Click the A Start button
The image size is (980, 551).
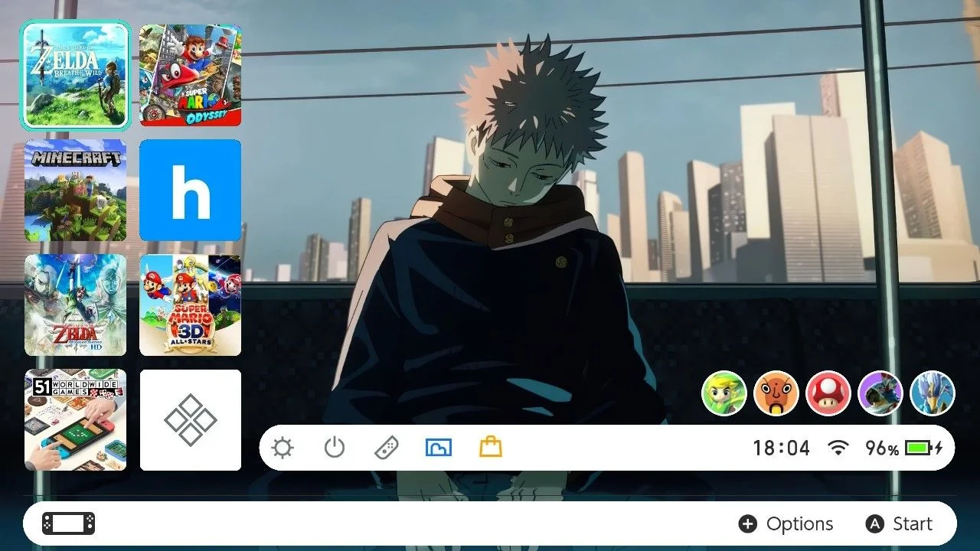point(899,524)
